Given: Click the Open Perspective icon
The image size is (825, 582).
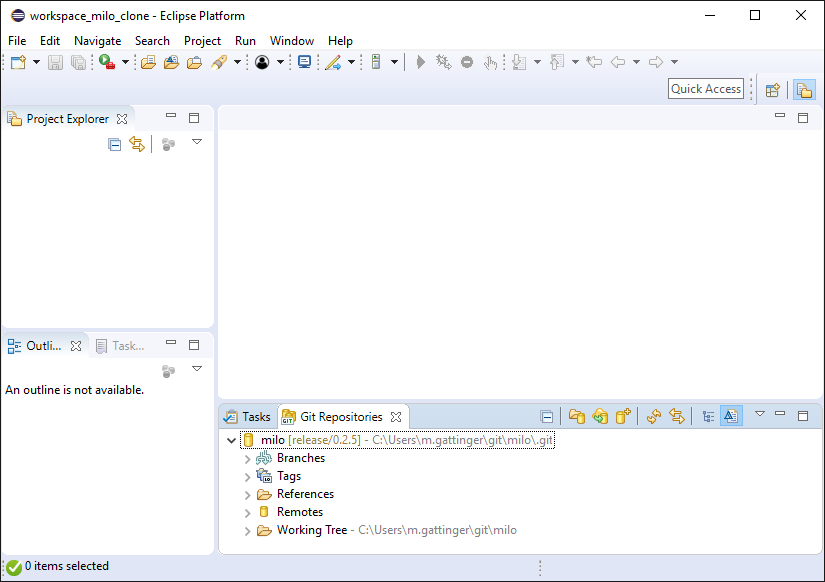Looking at the screenshot, I should [772, 89].
